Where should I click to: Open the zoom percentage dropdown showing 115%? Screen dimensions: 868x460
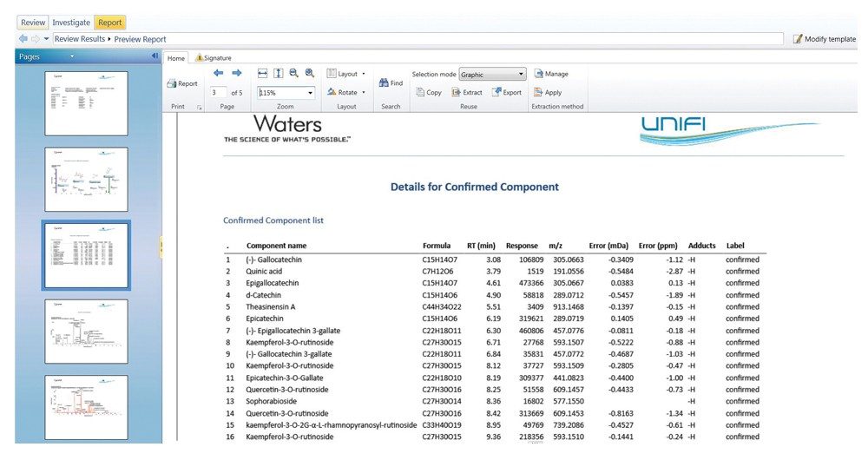pyautogui.click(x=311, y=93)
